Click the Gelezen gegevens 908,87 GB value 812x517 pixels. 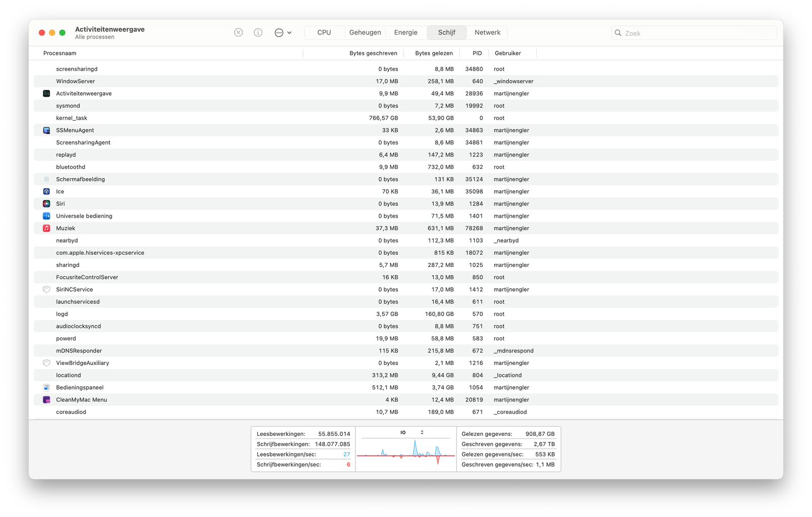tap(540, 434)
